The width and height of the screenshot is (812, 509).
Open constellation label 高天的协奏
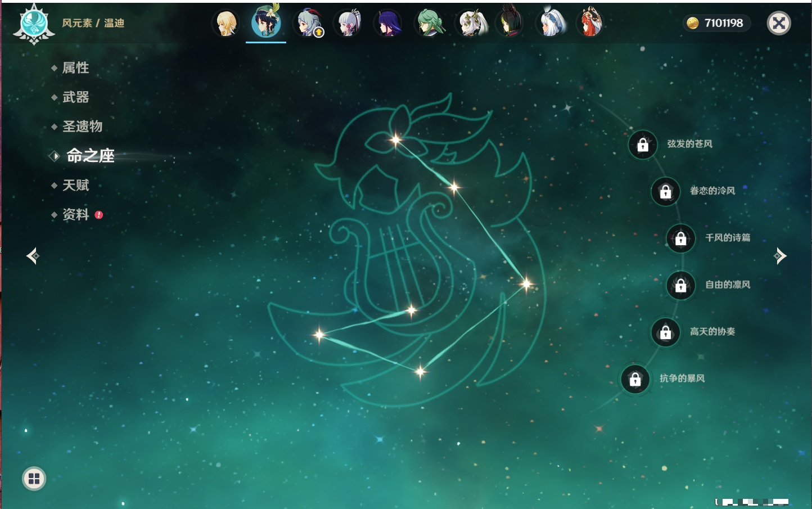(712, 331)
